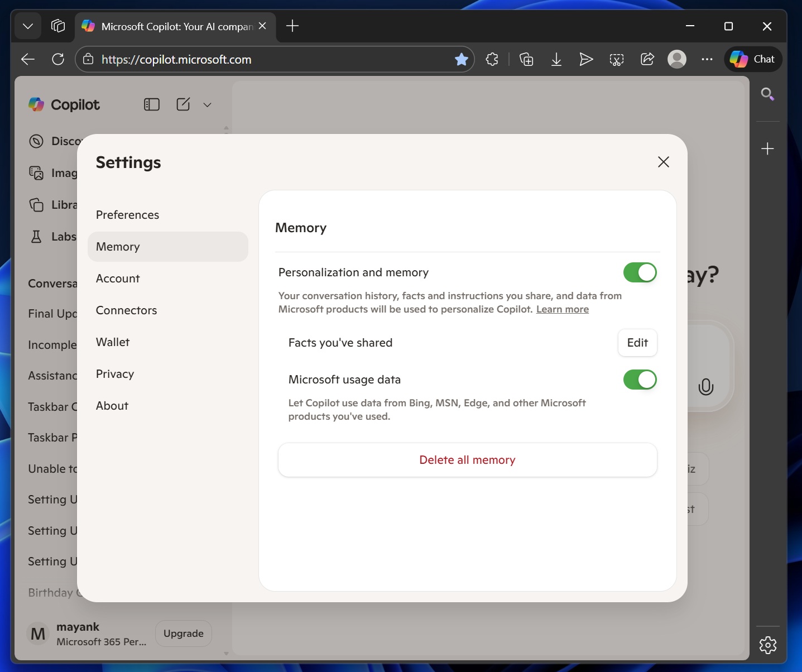Open the Downloads panel in Edge
This screenshot has width=802, height=672.
(556, 59)
